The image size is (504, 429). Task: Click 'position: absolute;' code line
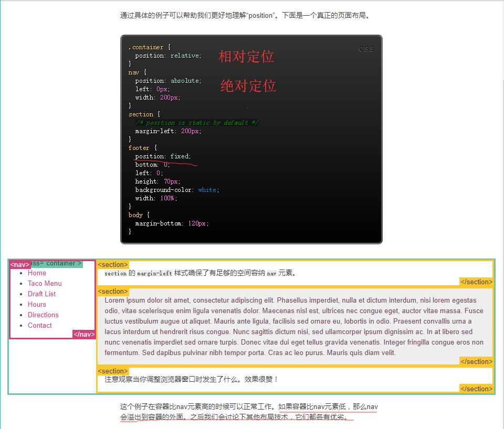(168, 81)
